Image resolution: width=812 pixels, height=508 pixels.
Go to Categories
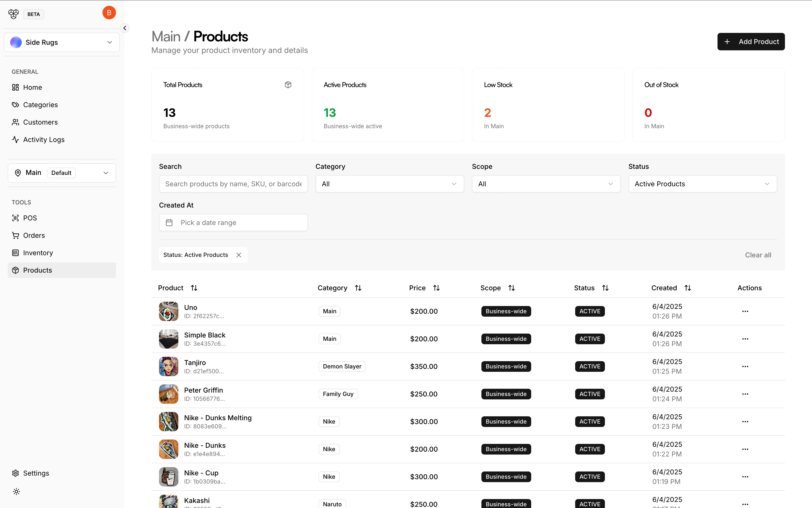pos(62,105)
